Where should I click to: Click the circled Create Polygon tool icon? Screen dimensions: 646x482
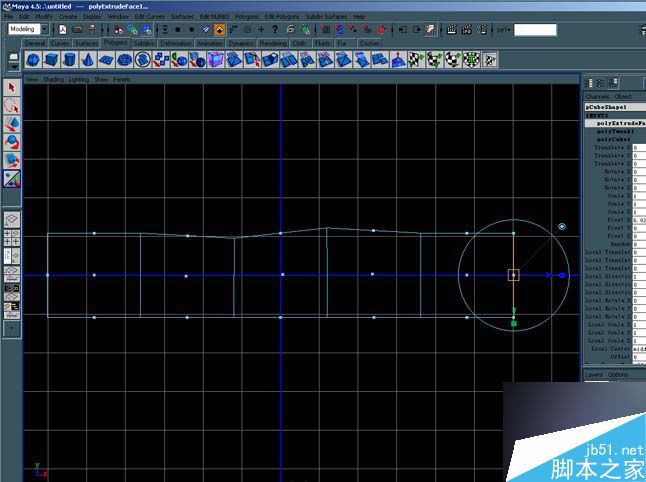pos(143,60)
